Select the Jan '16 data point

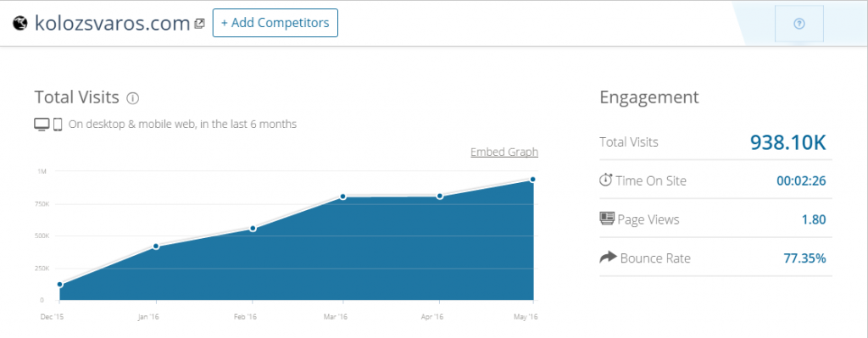click(156, 247)
